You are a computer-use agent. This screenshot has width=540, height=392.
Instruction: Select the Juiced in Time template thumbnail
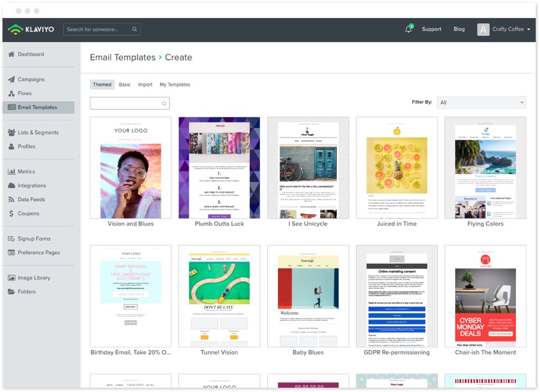(397, 168)
